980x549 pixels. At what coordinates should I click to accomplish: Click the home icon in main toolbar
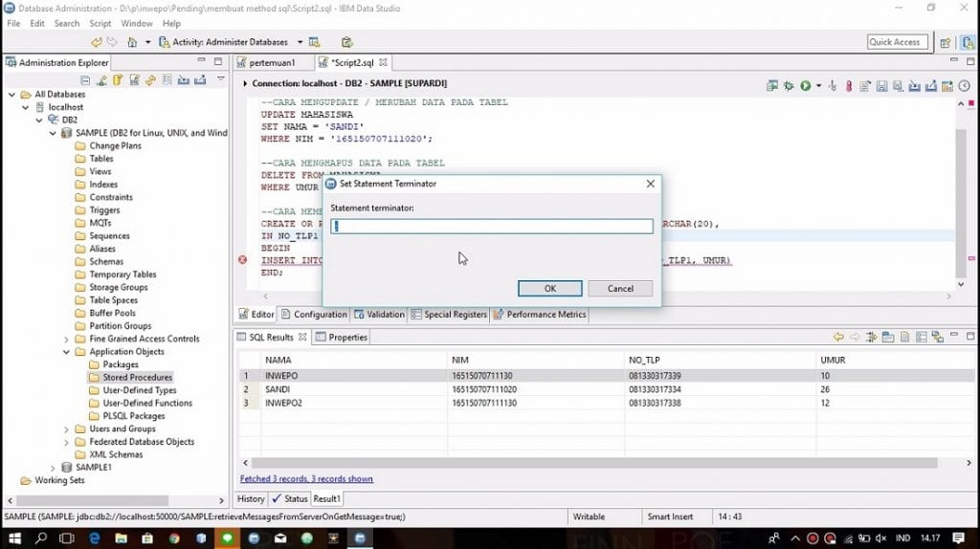click(132, 42)
